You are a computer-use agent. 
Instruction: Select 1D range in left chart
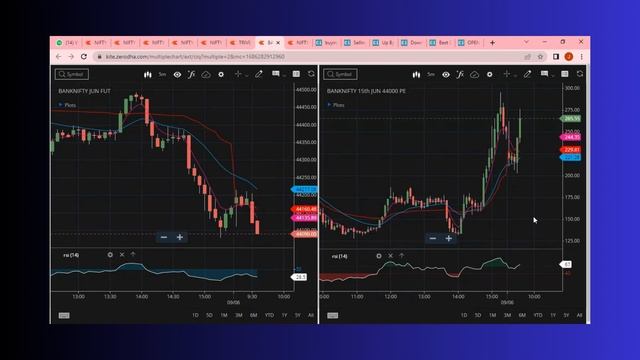click(195, 315)
